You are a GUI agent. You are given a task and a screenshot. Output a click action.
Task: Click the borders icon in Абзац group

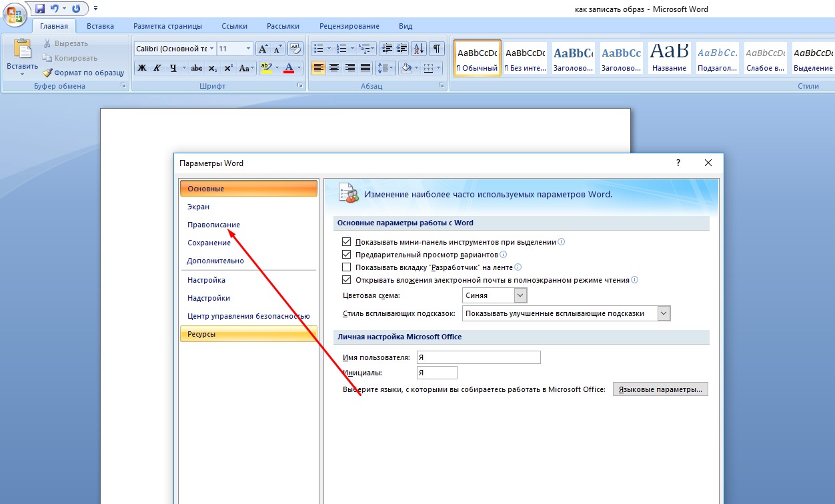point(428,68)
